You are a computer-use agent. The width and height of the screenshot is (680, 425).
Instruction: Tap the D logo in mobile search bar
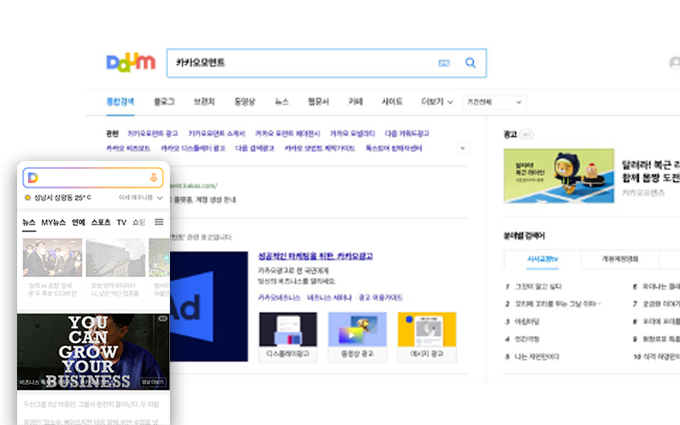coord(33,177)
